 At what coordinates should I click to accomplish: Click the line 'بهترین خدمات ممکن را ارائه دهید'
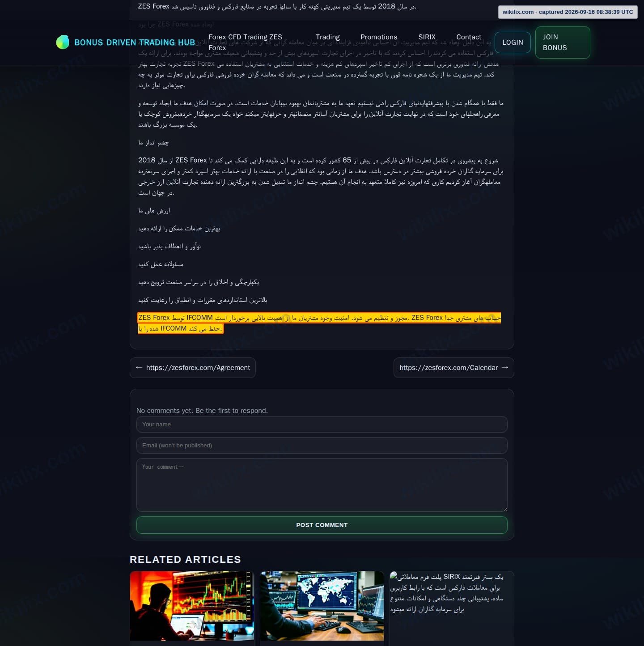point(179,229)
